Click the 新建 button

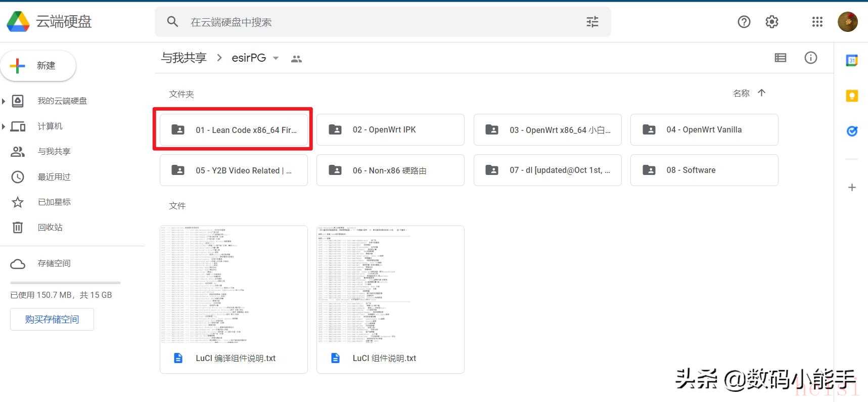38,66
